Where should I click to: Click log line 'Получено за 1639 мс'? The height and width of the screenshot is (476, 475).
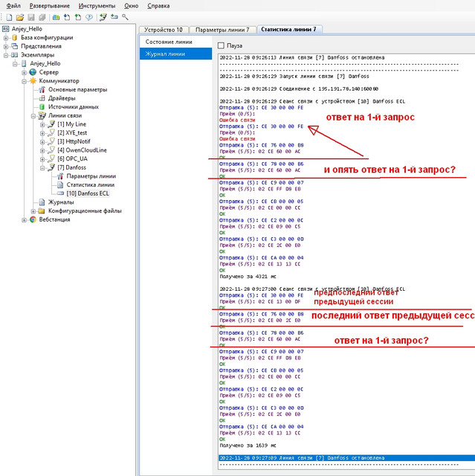click(248, 446)
